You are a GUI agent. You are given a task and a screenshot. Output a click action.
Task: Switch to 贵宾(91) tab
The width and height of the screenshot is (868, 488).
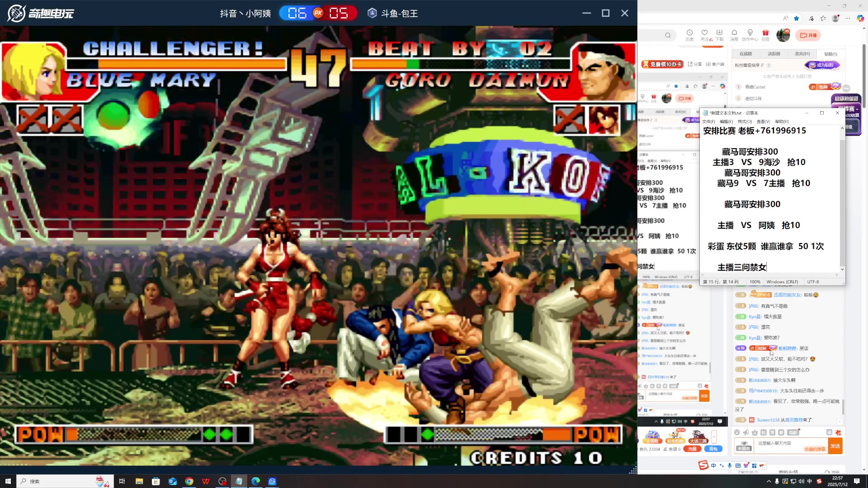802,54
